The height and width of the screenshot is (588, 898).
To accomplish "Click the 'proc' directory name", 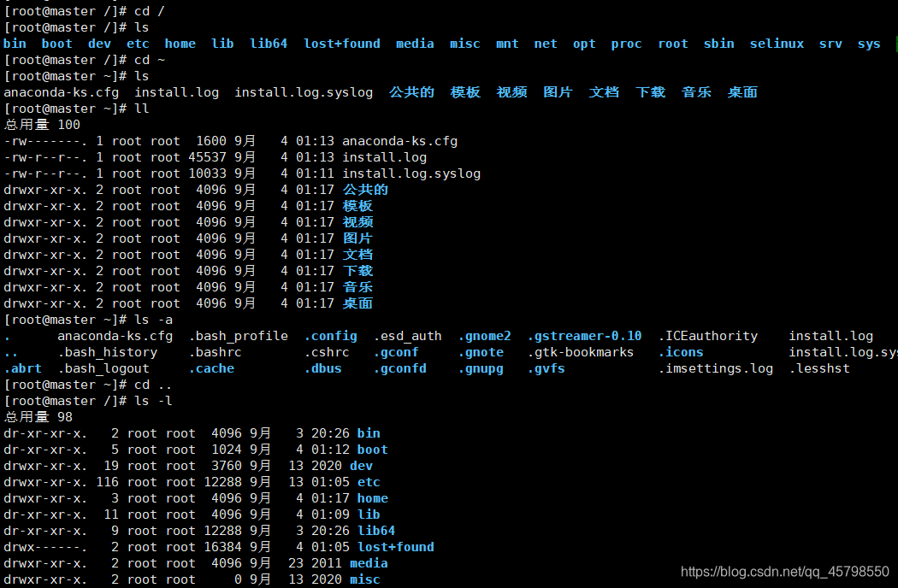I will [x=626, y=44].
